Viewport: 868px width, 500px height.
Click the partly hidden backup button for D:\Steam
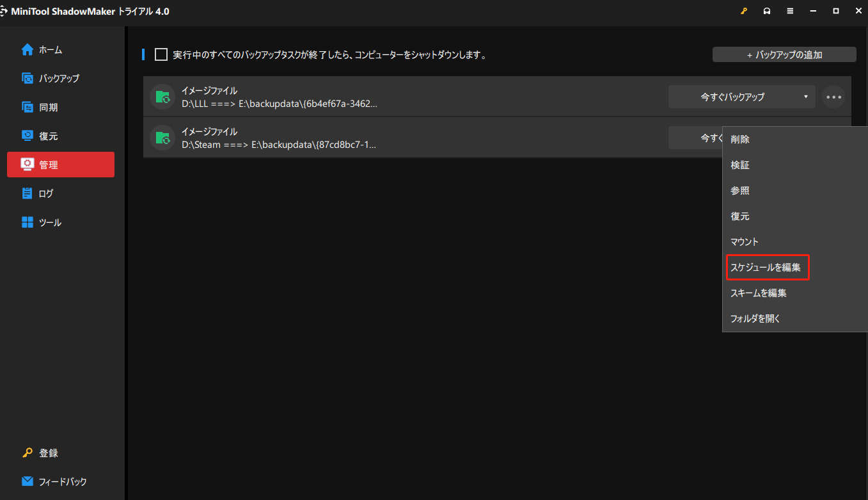point(696,138)
